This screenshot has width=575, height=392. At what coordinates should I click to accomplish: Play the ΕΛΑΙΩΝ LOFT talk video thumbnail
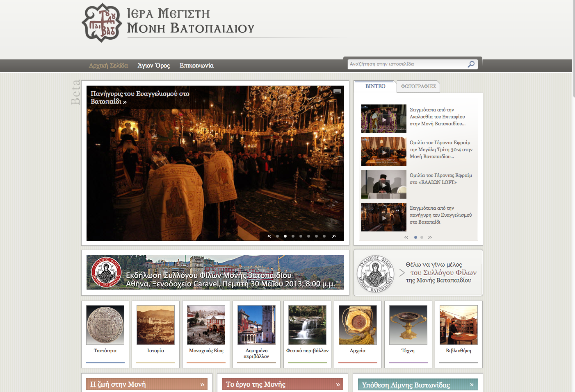pyautogui.click(x=384, y=184)
